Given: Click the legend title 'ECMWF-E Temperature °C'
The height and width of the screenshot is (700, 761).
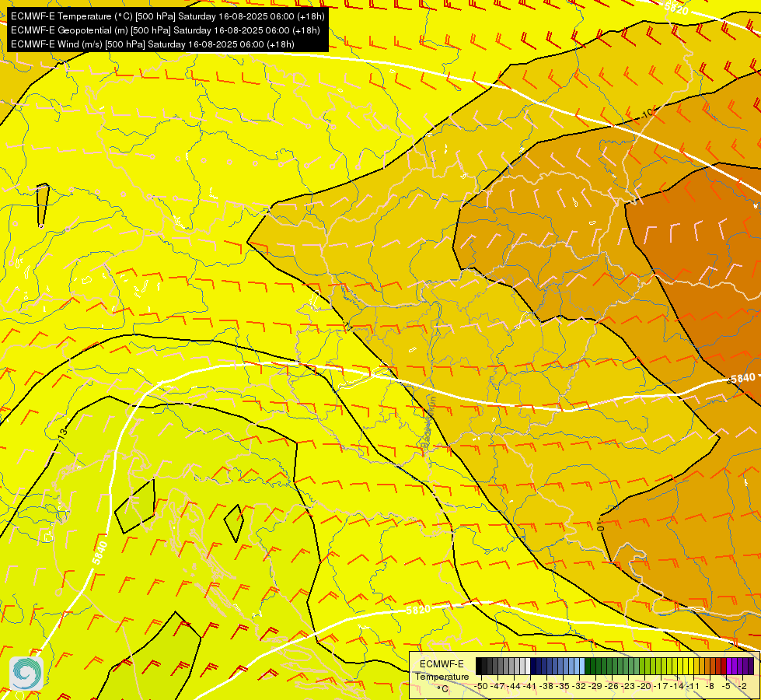Looking at the screenshot, I should tap(442, 676).
